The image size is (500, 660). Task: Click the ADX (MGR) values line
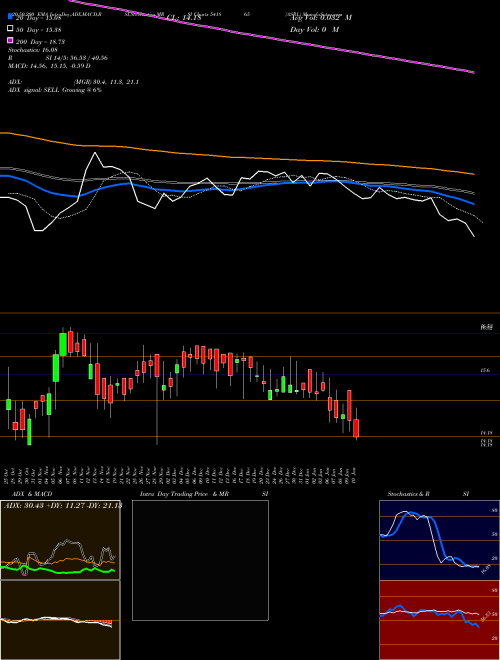coord(74,82)
